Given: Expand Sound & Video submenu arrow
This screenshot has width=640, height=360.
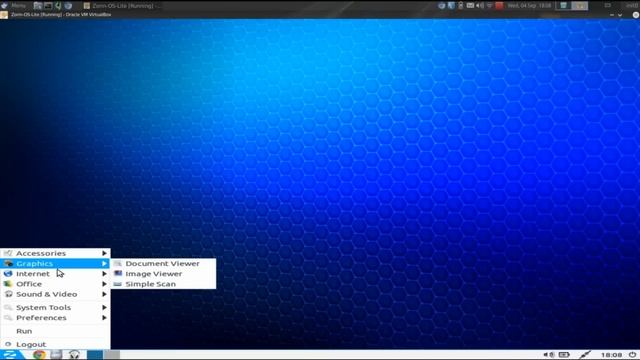Looking at the screenshot, I should (104, 294).
